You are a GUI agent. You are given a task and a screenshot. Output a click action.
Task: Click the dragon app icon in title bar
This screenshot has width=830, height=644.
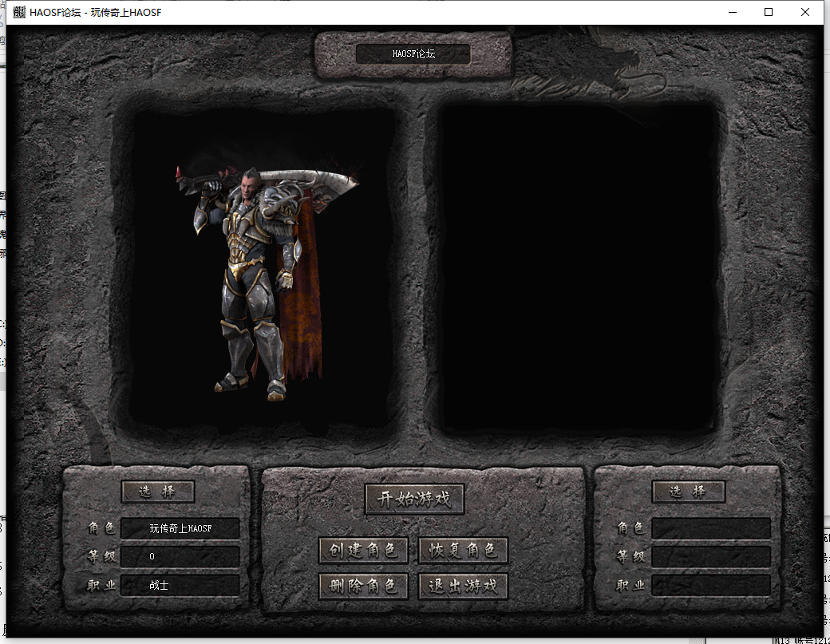[x=19, y=12]
